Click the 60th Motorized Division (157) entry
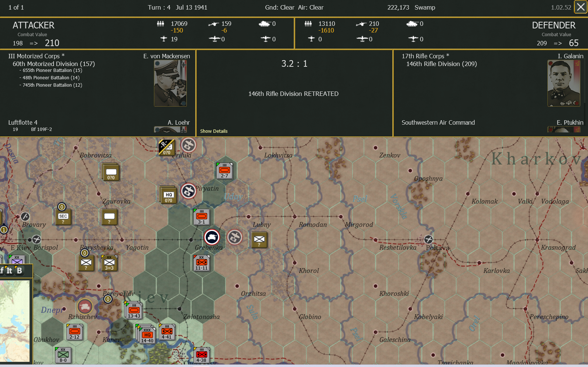588x367 pixels. click(54, 64)
